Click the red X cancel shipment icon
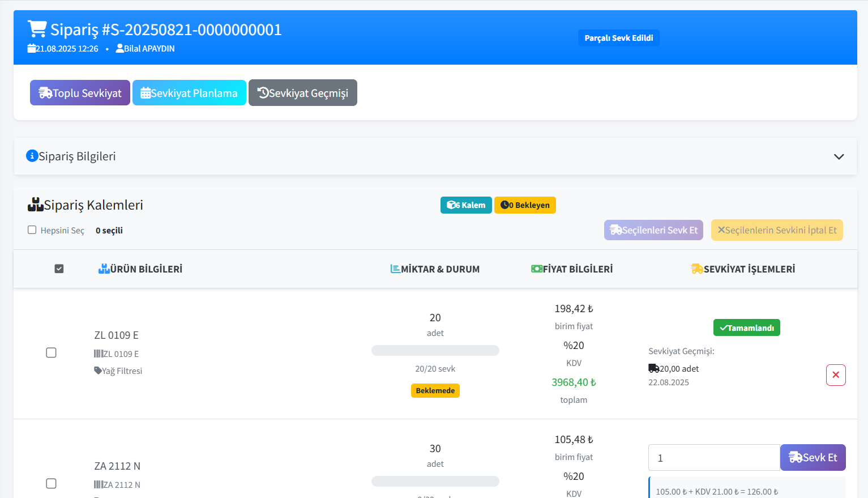The height and width of the screenshot is (498, 868). click(835, 375)
